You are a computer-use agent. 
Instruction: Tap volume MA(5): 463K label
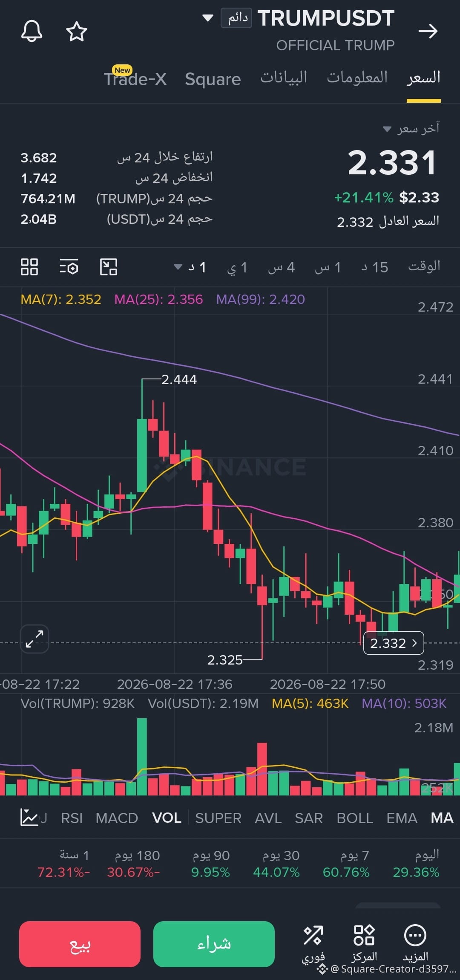point(310,703)
